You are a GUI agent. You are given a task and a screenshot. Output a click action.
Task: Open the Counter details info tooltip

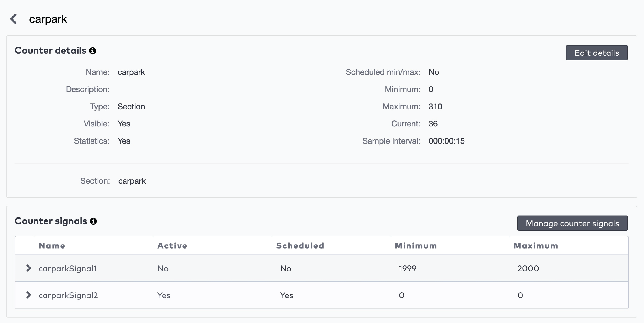(x=93, y=51)
